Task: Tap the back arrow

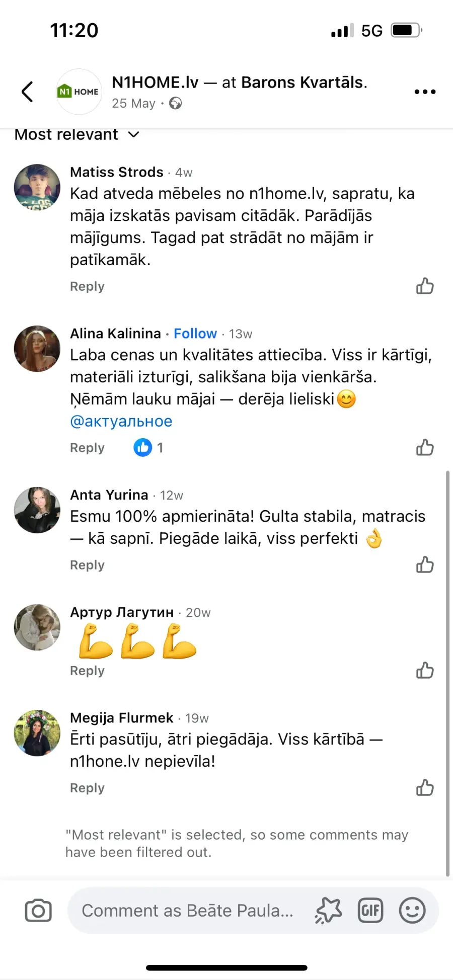Action: pyautogui.click(x=28, y=92)
